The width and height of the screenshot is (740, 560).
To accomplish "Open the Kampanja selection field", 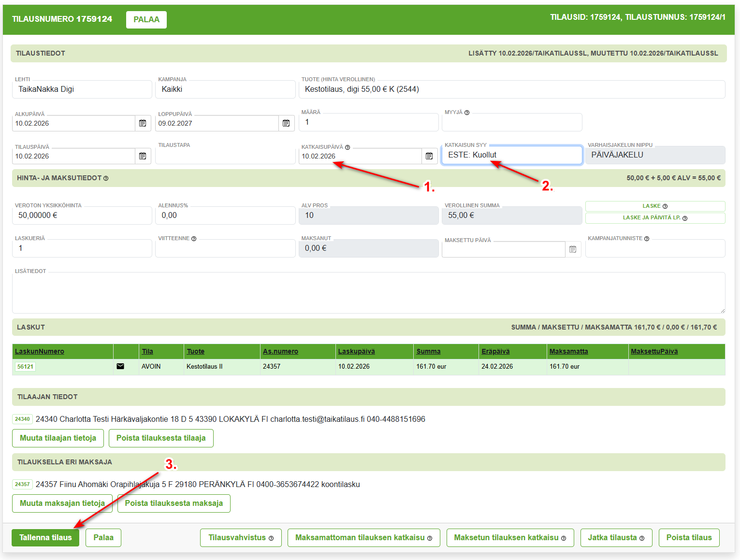I will tap(225, 89).
